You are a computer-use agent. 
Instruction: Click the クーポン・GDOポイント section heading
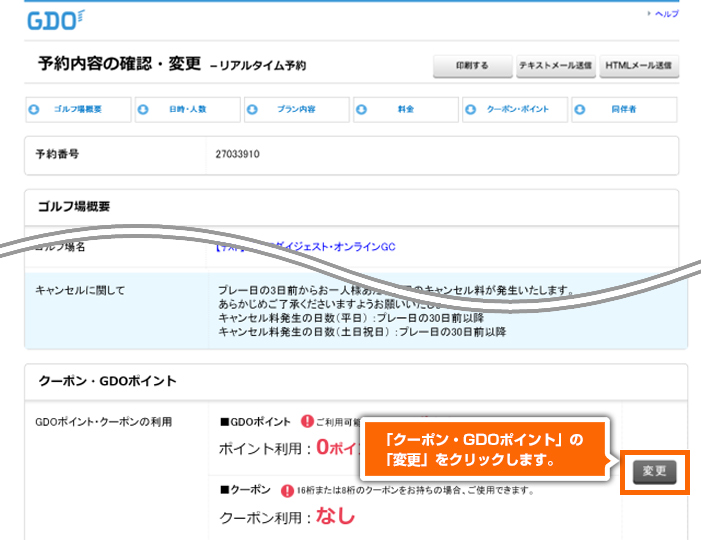107,381
